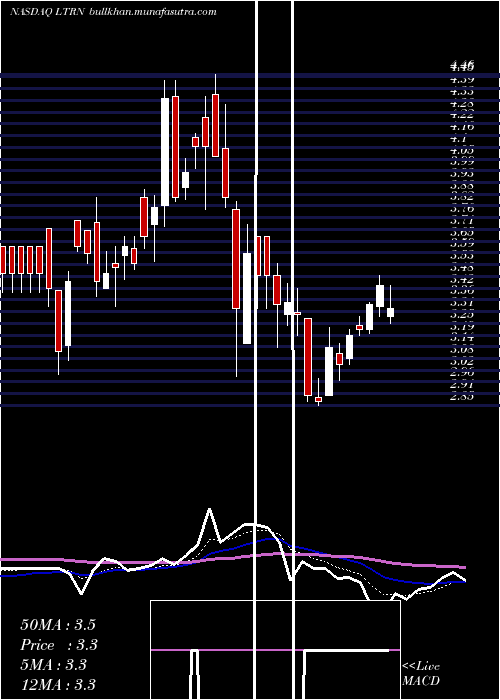Select the '12MA : 3.3' readout
The height and width of the screenshot is (700, 500).
click(x=58, y=684)
